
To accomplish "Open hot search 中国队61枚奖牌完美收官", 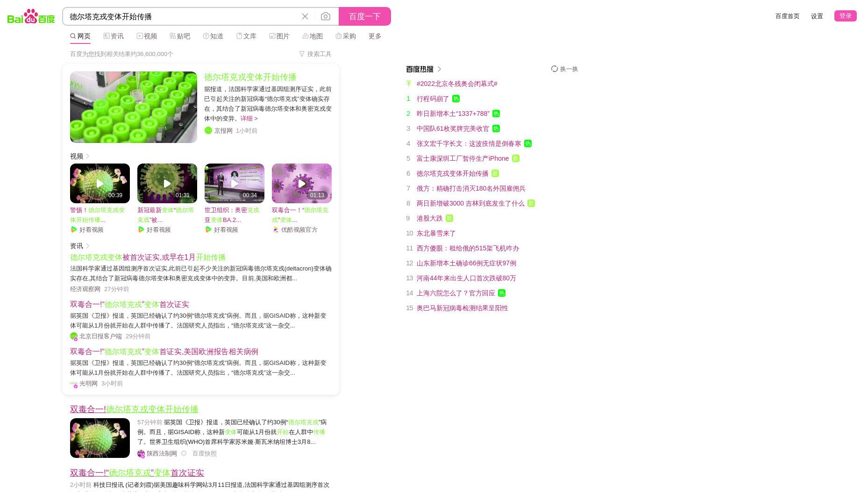I will [x=453, y=128].
